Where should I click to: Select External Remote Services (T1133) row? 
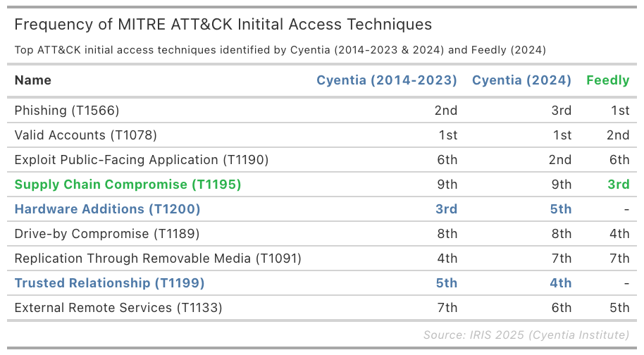[118, 308]
